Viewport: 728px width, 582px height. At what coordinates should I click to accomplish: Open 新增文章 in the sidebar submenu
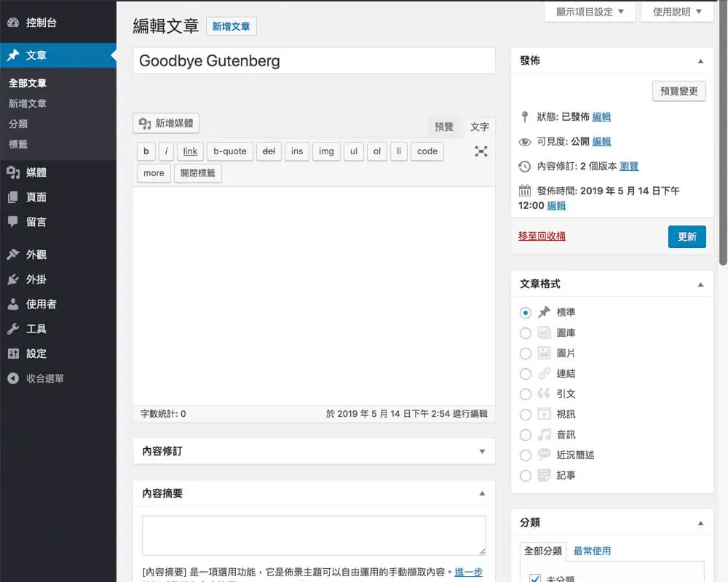pyautogui.click(x=28, y=103)
